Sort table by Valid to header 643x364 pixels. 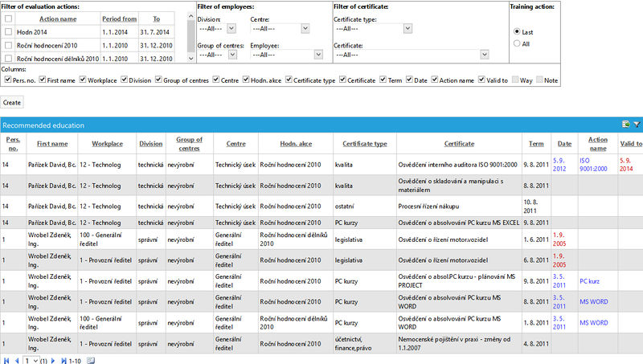(x=631, y=144)
